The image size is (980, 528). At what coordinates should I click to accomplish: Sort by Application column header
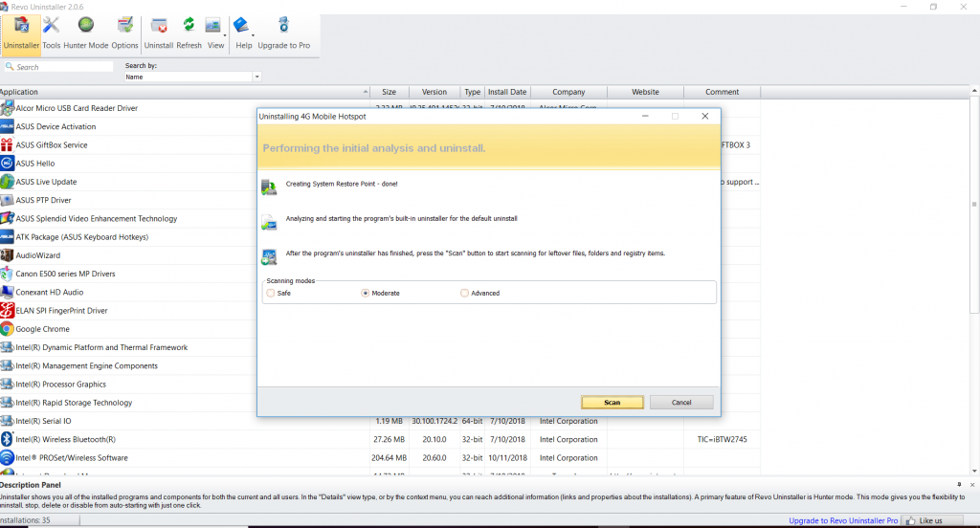(x=185, y=92)
